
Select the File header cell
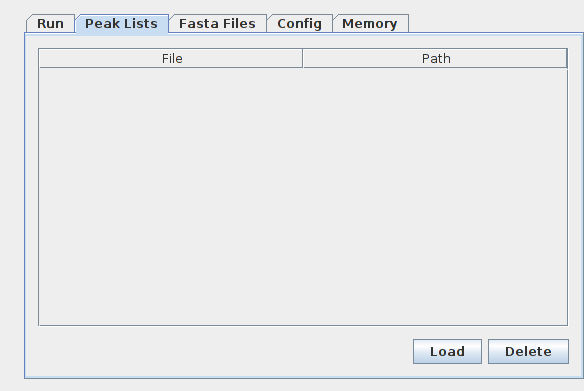tap(171, 58)
